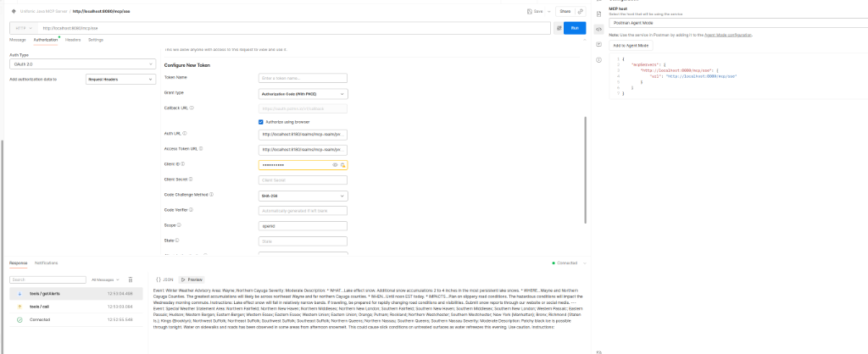The width and height of the screenshot is (868, 354).
Task: Click the MCP server icon in breadcrumb
Action: [x=14, y=11]
